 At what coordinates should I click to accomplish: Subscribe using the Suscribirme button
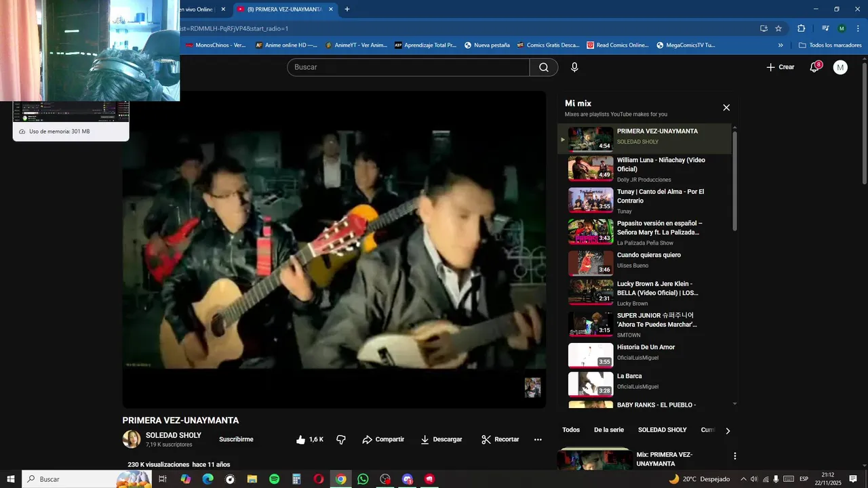(x=236, y=439)
